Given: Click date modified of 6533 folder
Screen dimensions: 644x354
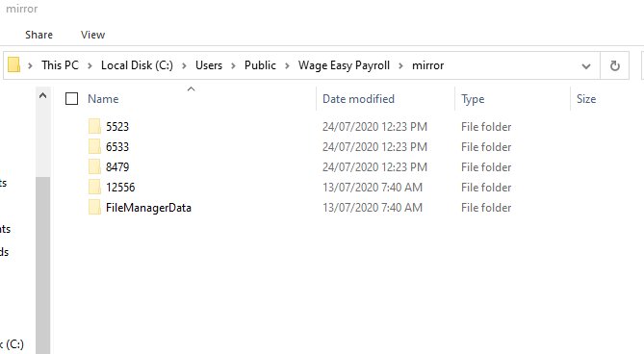Looking at the screenshot, I should pyautogui.click(x=374, y=146).
